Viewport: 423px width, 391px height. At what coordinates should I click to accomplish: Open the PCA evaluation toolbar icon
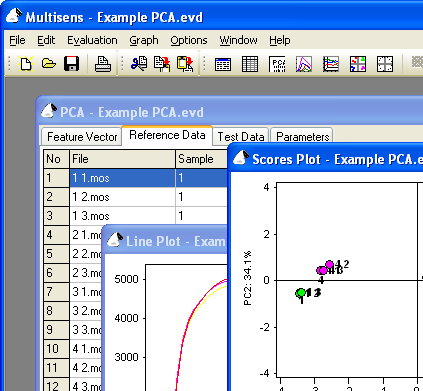pos(277,64)
